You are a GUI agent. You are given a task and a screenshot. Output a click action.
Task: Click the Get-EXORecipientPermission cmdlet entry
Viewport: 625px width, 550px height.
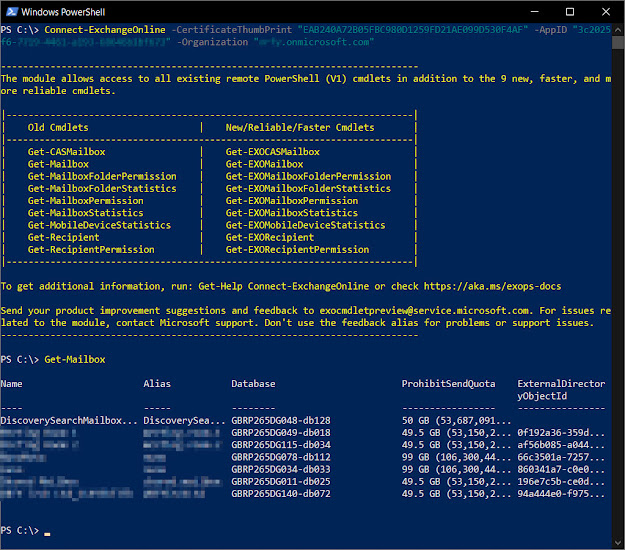point(297,250)
